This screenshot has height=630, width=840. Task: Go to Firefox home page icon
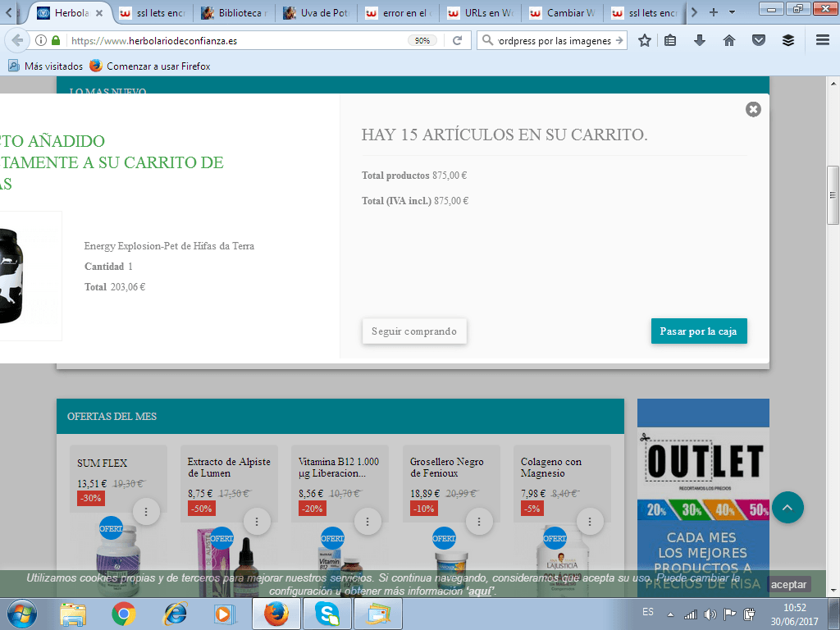pos(729,40)
